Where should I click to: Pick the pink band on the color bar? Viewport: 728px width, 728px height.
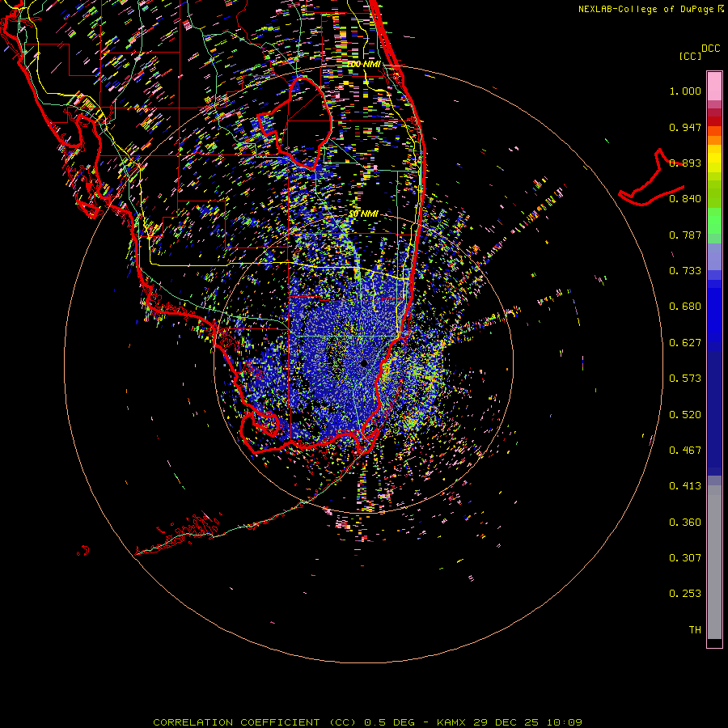coord(714,86)
